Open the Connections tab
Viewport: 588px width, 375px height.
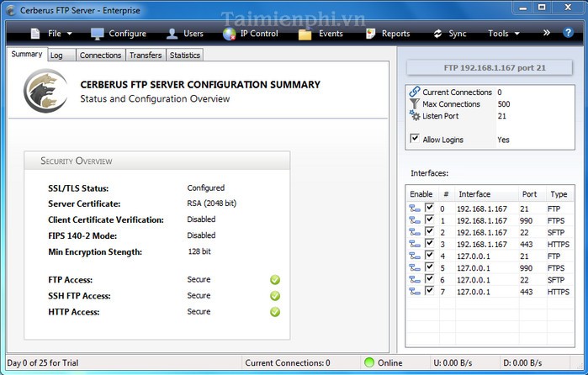click(x=100, y=55)
